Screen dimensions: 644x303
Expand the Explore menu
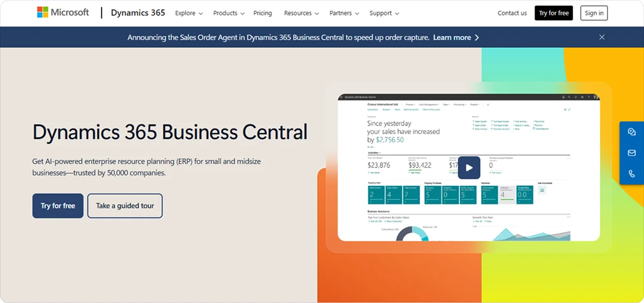(189, 13)
